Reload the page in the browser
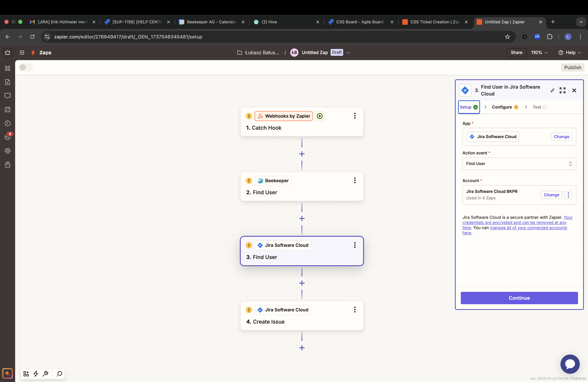This screenshot has height=382, width=588. (32, 37)
